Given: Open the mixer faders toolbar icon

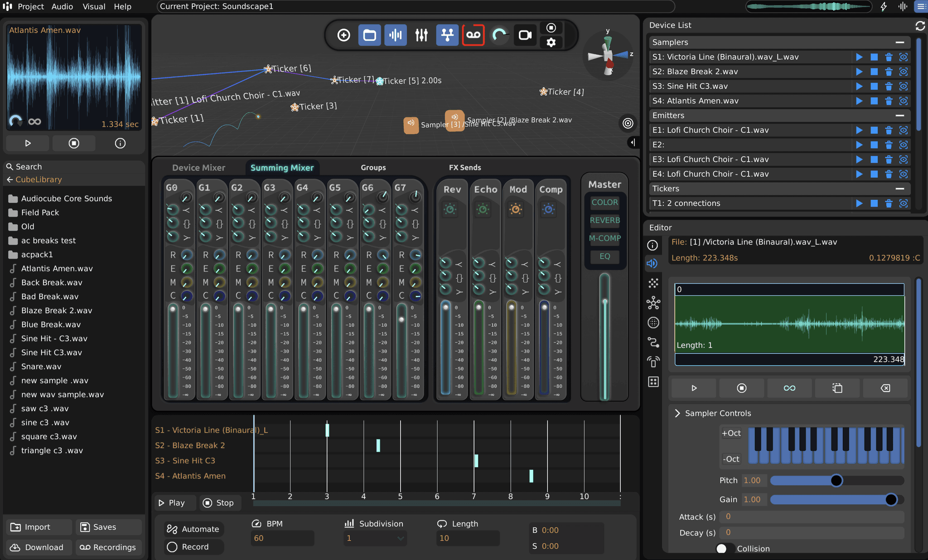Looking at the screenshot, I should pyautogui.click(x=421, y=35).
